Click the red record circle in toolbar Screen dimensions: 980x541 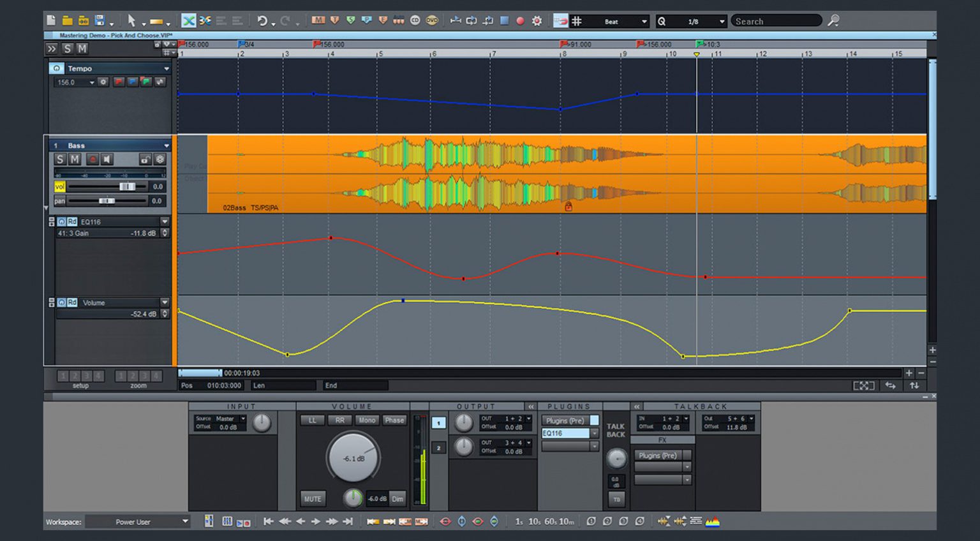pyautogui.click(x=520, y=20)
